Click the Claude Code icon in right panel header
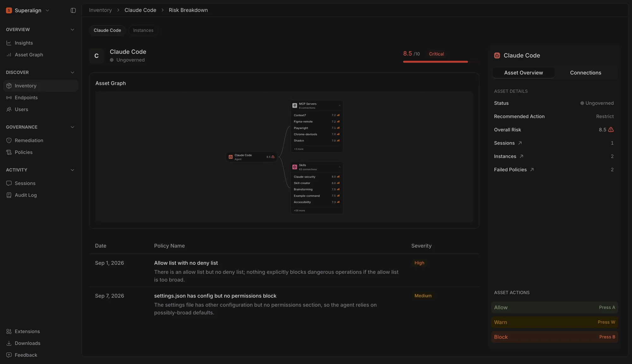 [497, 56]
